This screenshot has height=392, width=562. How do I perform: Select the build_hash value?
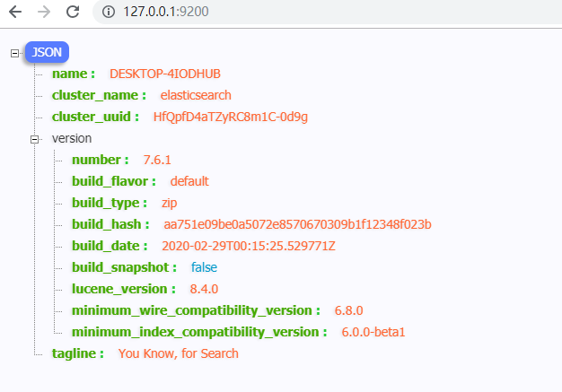(x=297, y=224)
